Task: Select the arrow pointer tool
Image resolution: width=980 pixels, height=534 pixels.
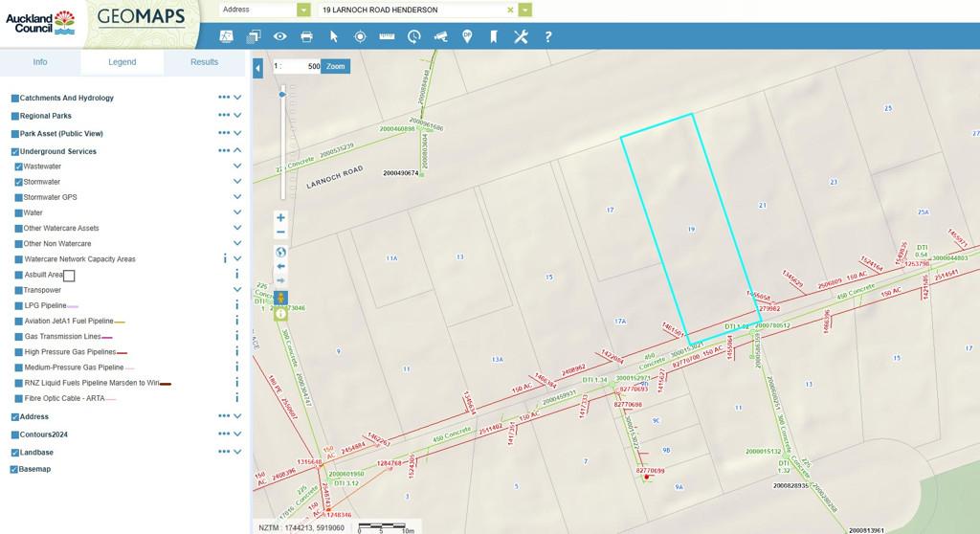Action: 334,36
